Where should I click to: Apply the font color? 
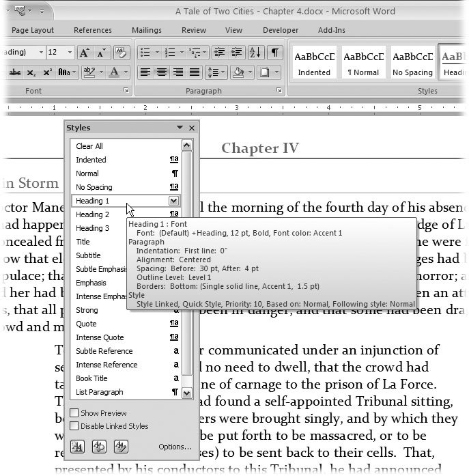pos(115,72)
